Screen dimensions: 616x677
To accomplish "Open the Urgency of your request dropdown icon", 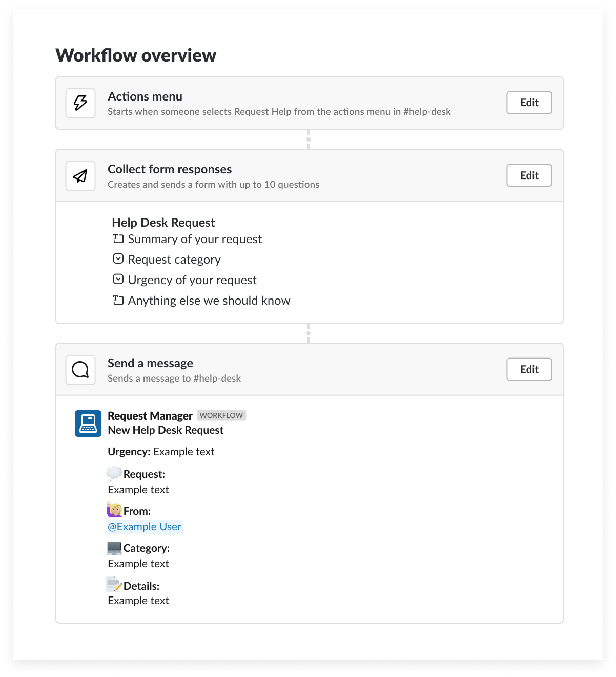I will (118, 279).
